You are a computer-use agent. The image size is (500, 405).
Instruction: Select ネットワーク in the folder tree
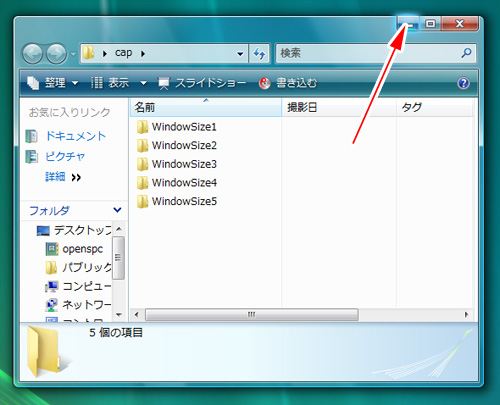click(x=87, y=304)
